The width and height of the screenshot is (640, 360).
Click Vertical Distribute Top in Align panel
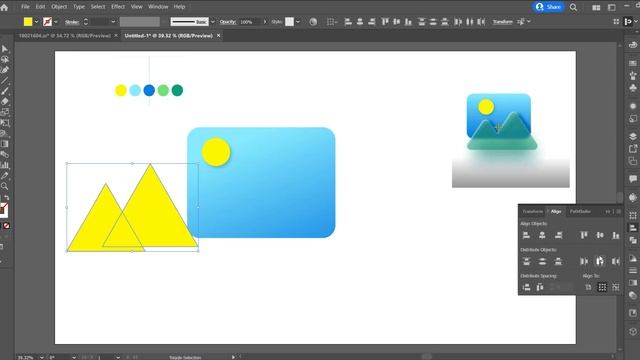pyautogui.click(x=527, y=261)
